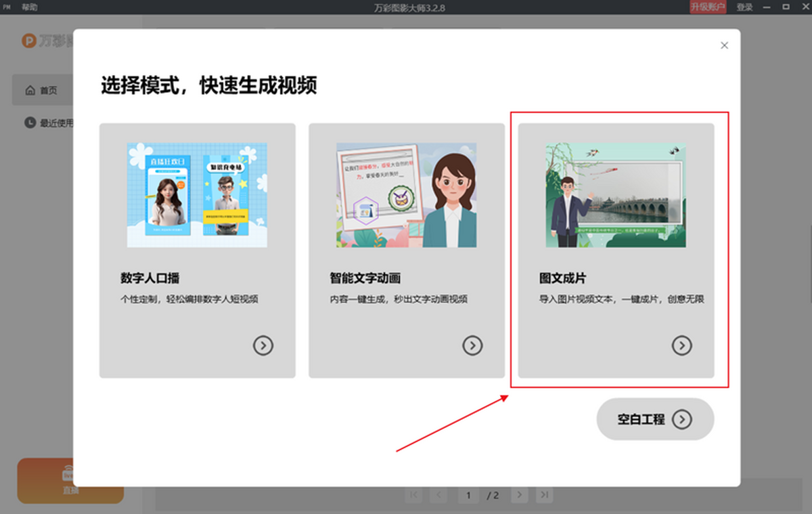Click the 智能文字动画 title text
This screenshot has width=812, height=514.
pyautogui.click(x=365, y=278)
